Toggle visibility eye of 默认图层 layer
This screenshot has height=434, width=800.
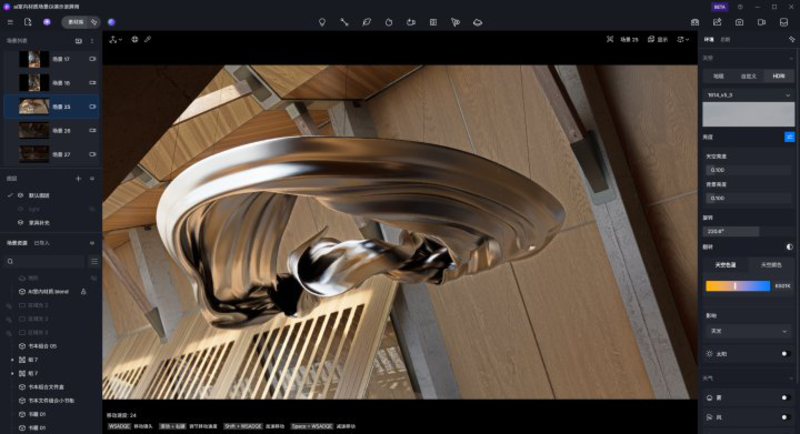coord(21,195)
